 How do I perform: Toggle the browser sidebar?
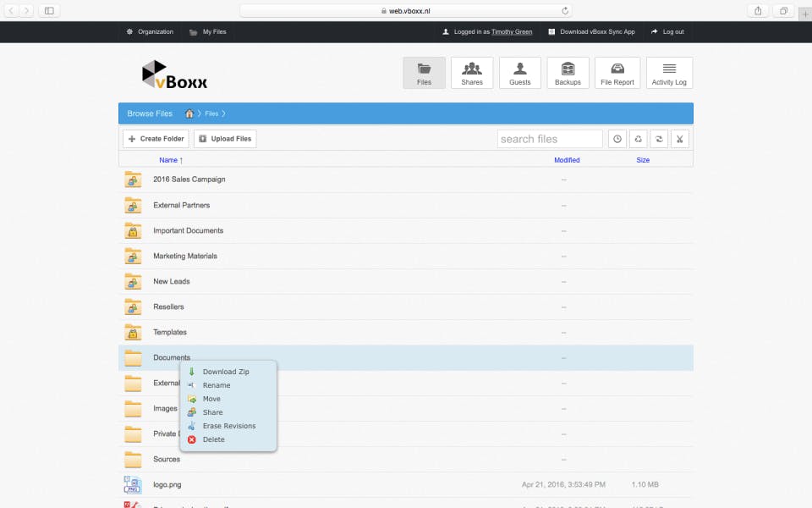tap(49, 10)
